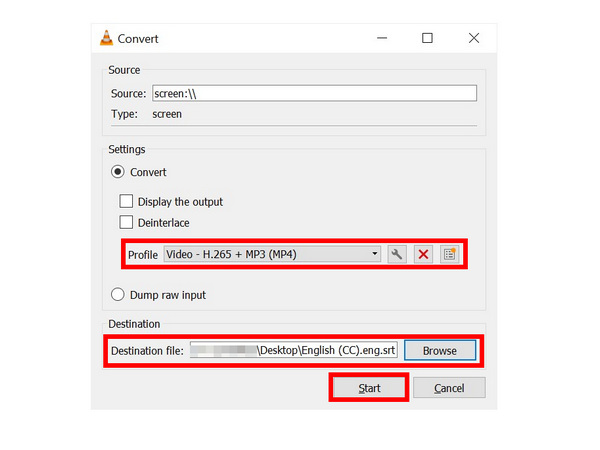Edit selected profile with the wrench icon
The width and height of the screenshot is (600, 450).
(397, 254)
